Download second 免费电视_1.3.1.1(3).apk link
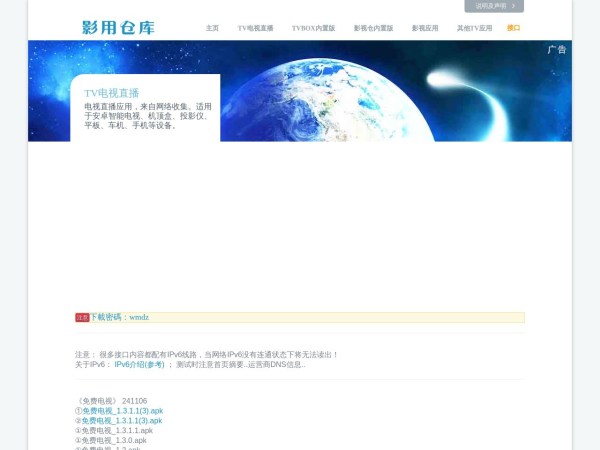This screenshot has height=450, width=600. point(122,420)
